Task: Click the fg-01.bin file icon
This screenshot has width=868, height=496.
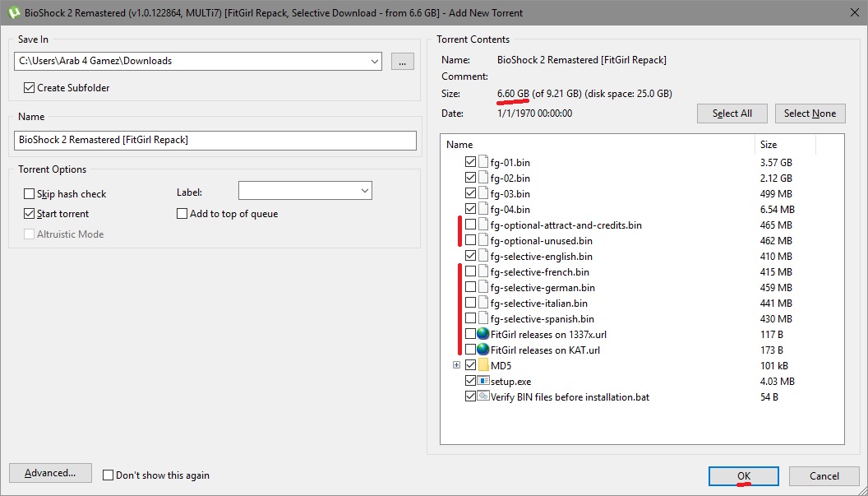Action: click(483, 162)
